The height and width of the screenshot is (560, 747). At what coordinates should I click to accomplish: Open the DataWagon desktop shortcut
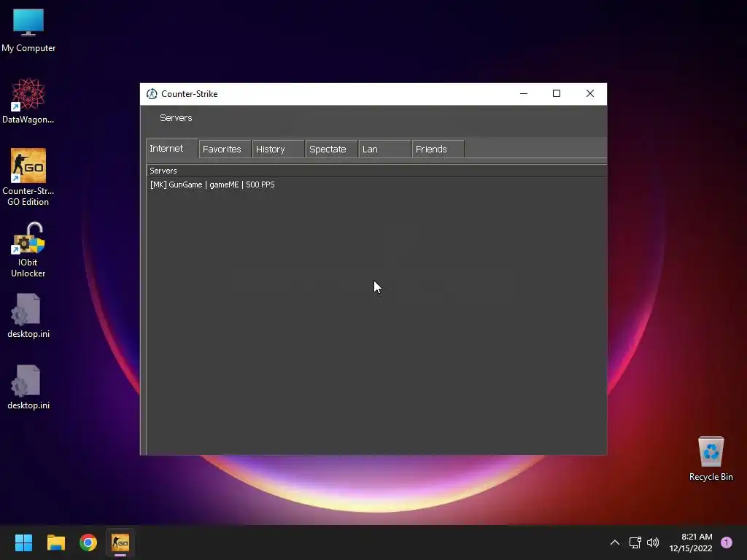[x=28, y=101]
